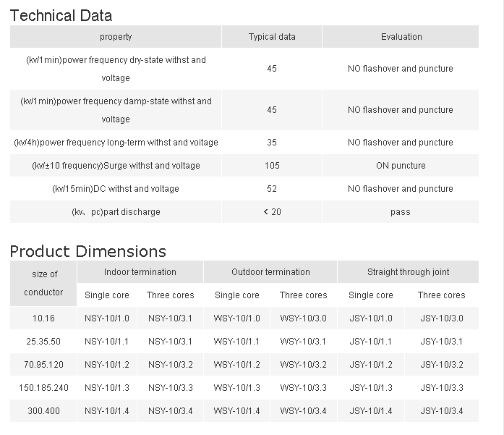Select the 'property' column header

pyautogui.click(x=116, y=37)
